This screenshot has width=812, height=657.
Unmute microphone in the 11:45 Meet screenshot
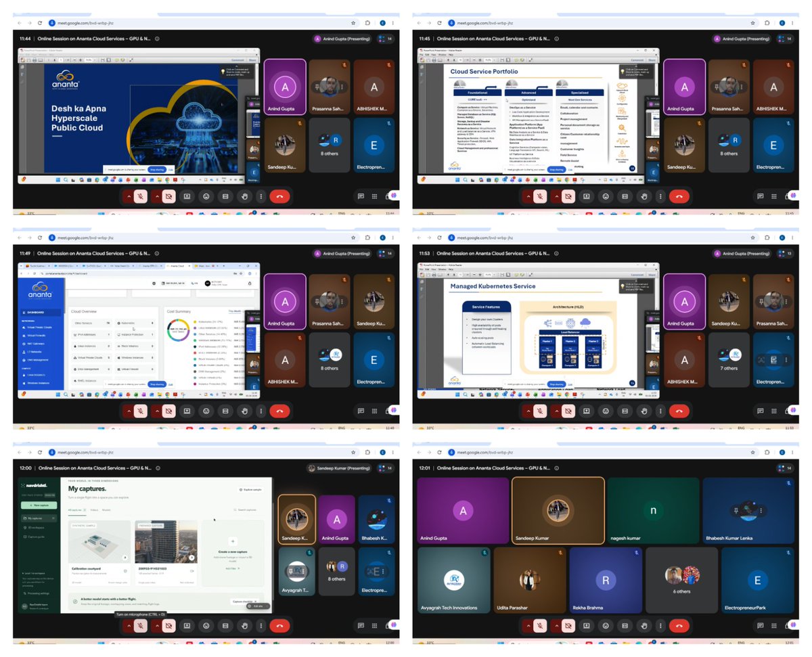click(540, 196)
